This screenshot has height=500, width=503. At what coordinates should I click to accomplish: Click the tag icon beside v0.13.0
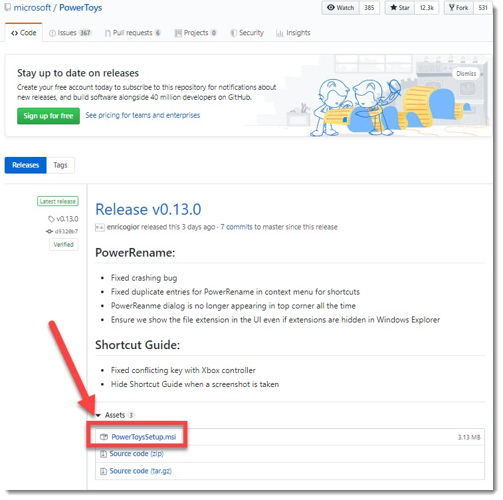(x=51, y=219)
